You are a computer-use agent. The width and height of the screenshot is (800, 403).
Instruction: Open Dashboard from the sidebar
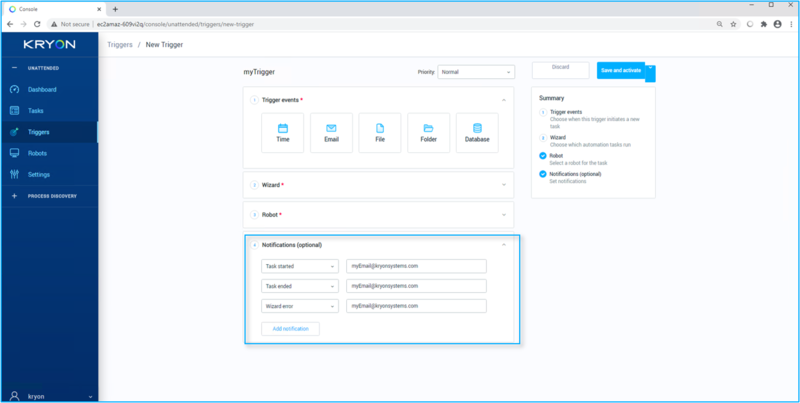click(x=42, y=90)
